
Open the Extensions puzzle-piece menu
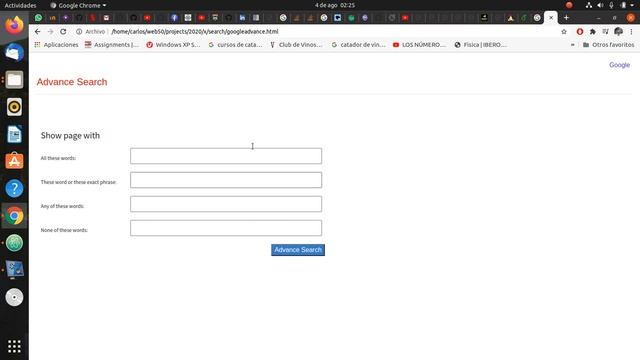click(x=593, y=31)
